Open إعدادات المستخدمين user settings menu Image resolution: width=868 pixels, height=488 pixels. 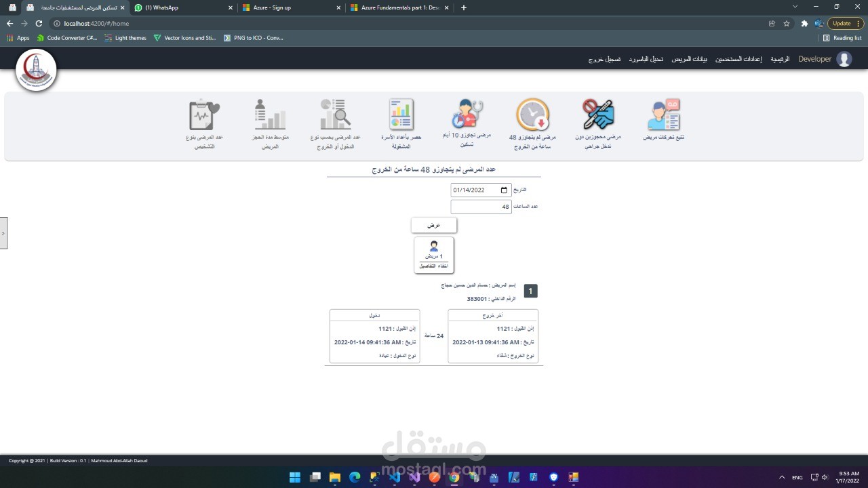click(x=738, y=59)
